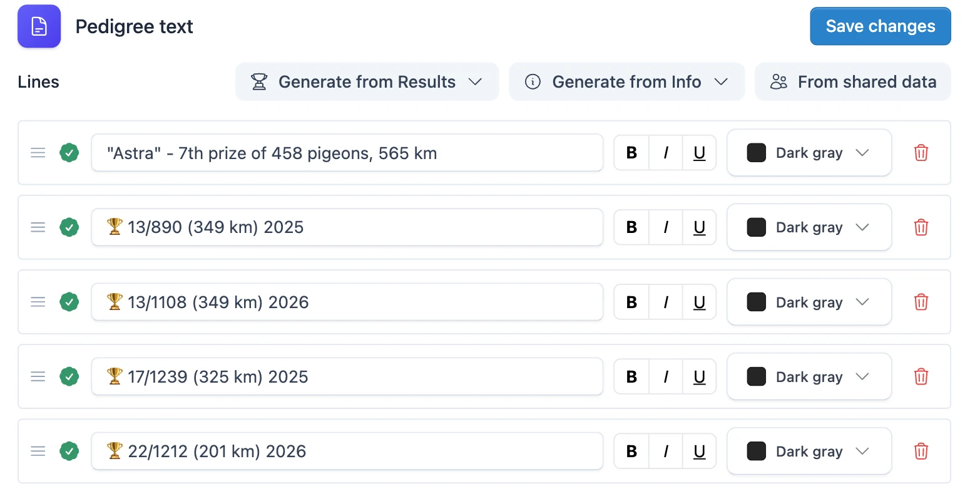Click the purple Pedigree text document icon
Image resolution: width=980 pixels, height=491 pixels.
(x=39, y=26)
